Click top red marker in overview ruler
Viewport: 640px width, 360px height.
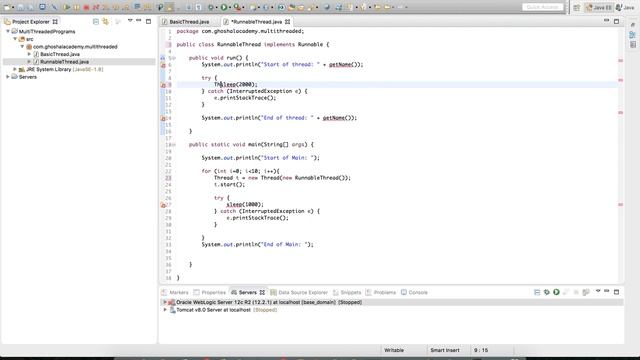(620, 60)
